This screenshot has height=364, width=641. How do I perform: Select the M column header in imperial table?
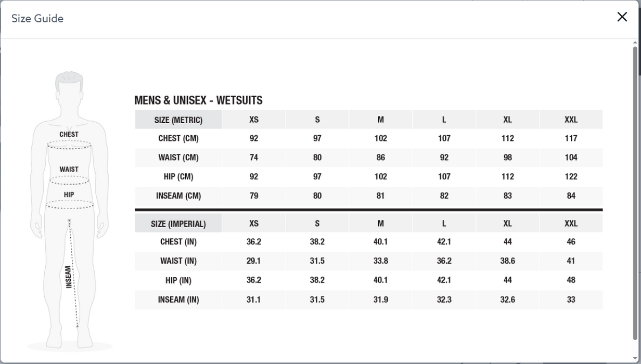[380, 224]
